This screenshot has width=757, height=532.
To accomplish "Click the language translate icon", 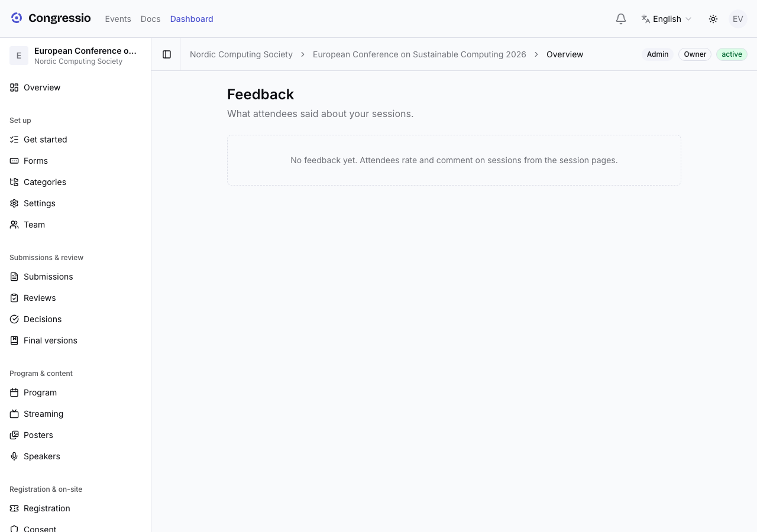I will point(646,19).
